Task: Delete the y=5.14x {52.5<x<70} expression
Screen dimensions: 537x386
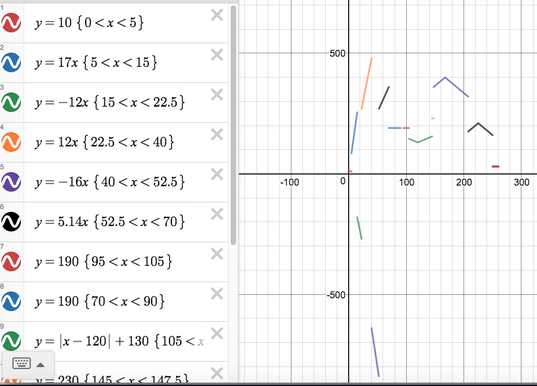Action: [x=217, y=214]
